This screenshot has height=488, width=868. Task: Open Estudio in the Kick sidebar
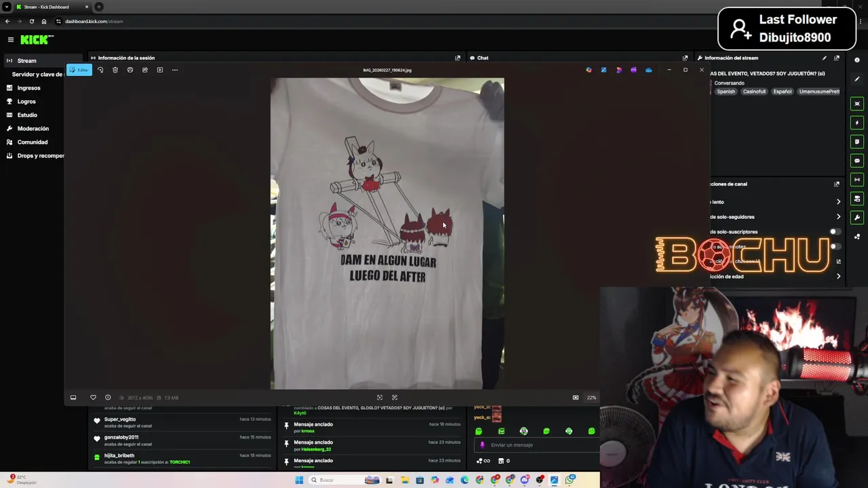pyautogui.click(x=27, y=115)
